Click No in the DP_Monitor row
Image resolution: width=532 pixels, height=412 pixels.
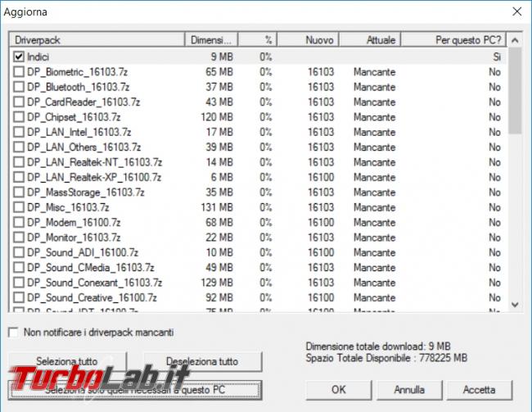click(494, 238)
